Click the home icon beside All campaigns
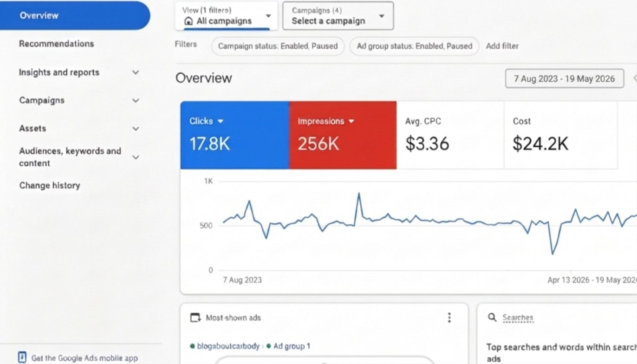The height and width of the screenshot is (364, 637). (x=188, y=21)
